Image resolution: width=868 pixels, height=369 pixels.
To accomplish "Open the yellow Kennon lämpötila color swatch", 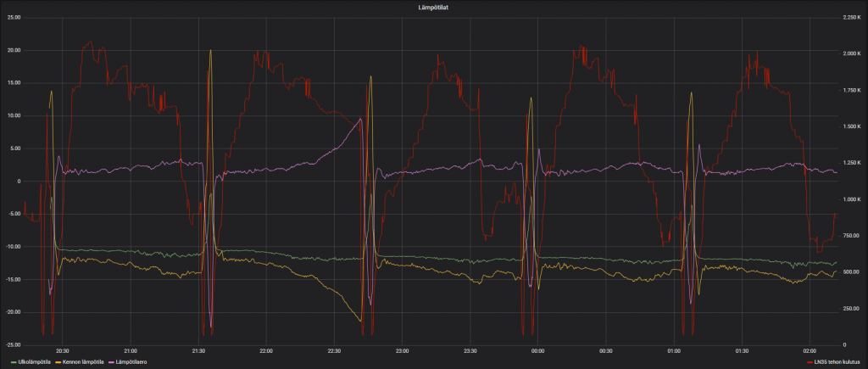I will (x=58, y=361).
